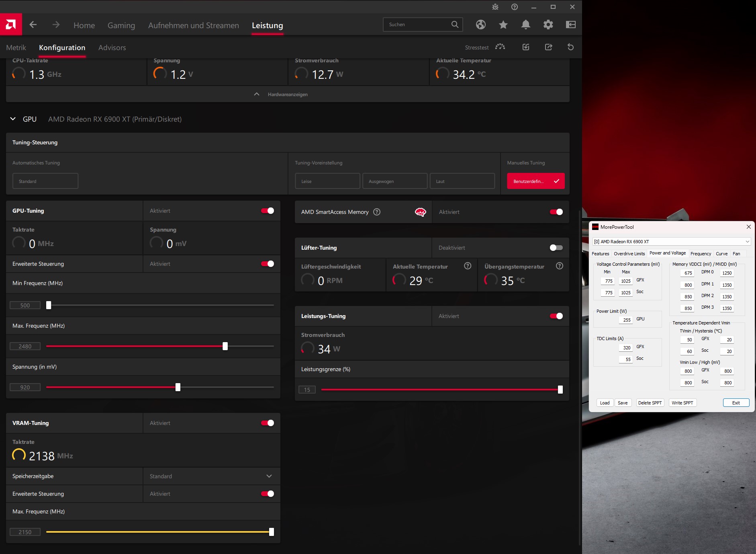This screenshot has height=554, width=756.
Task: Select Ausgewogen tuning preset
Action: coord(395,181)
